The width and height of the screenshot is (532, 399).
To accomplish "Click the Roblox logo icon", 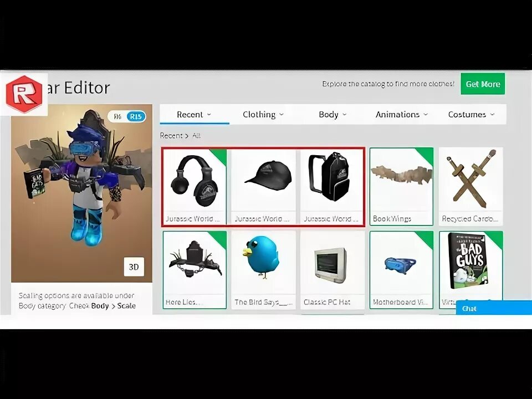I will tap(24, 94).
